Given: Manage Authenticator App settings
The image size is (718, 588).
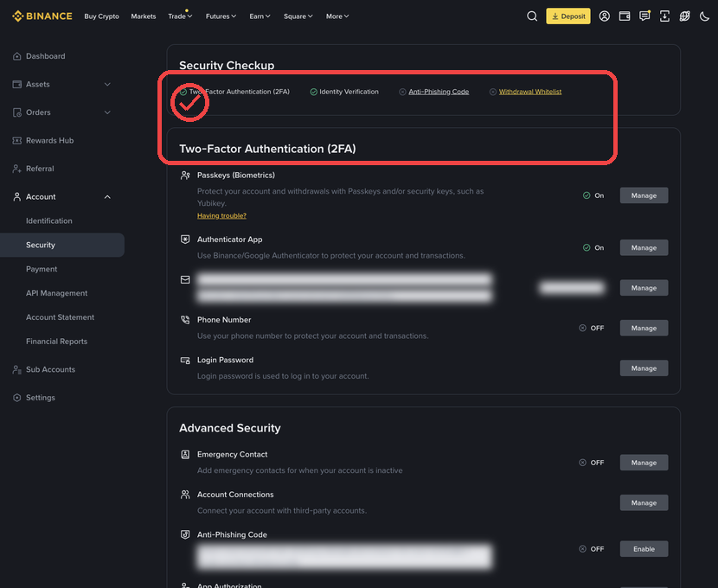Looking at the screenshot, I should tap(644, 247).
